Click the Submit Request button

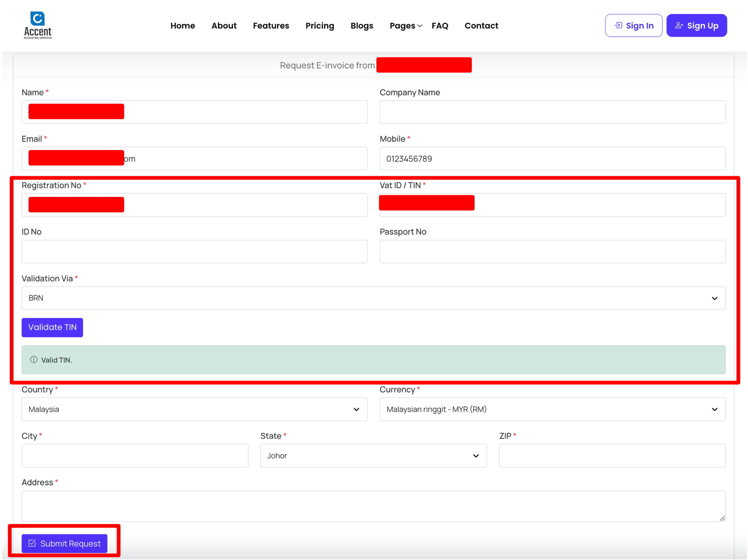[65, 543]
